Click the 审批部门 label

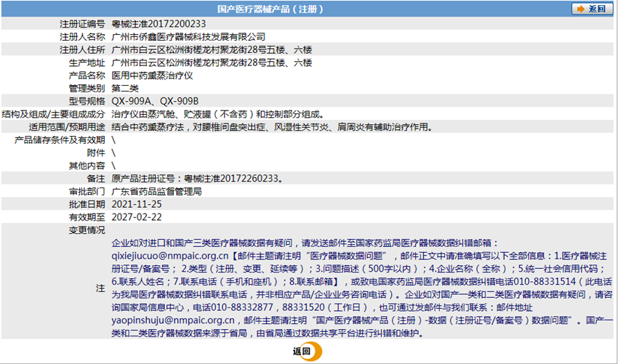click(x=87, y=192)
